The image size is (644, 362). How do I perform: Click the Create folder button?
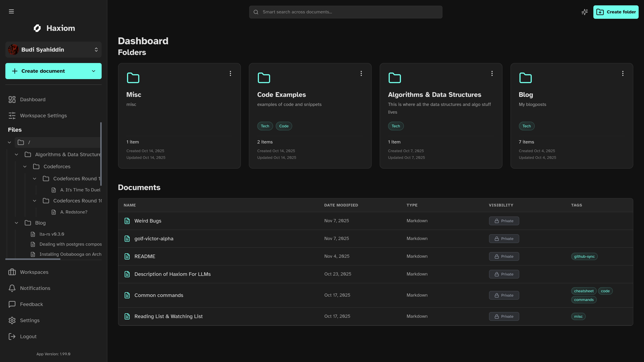615,12
